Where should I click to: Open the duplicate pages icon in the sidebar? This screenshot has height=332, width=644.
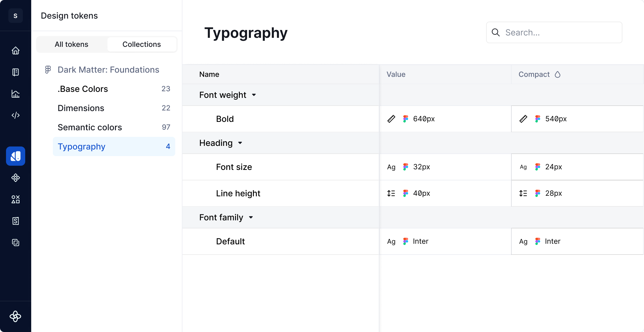pyautogui.click(x=15, y=243)
